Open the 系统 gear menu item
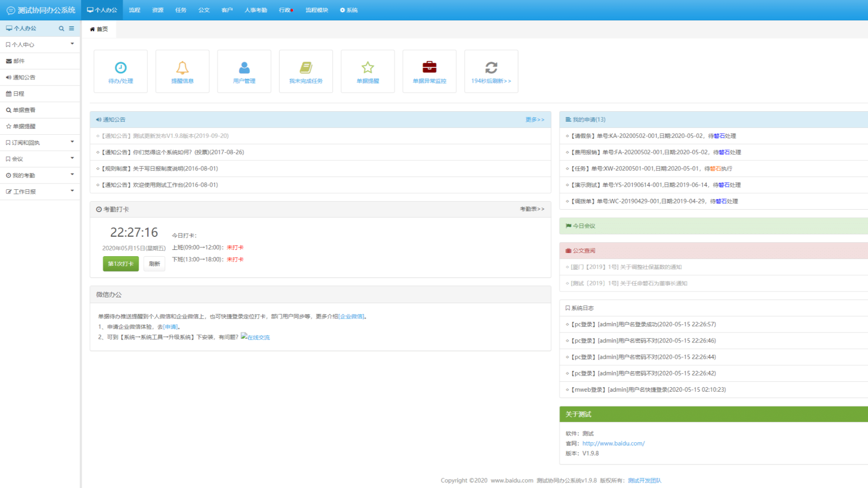 349,10
